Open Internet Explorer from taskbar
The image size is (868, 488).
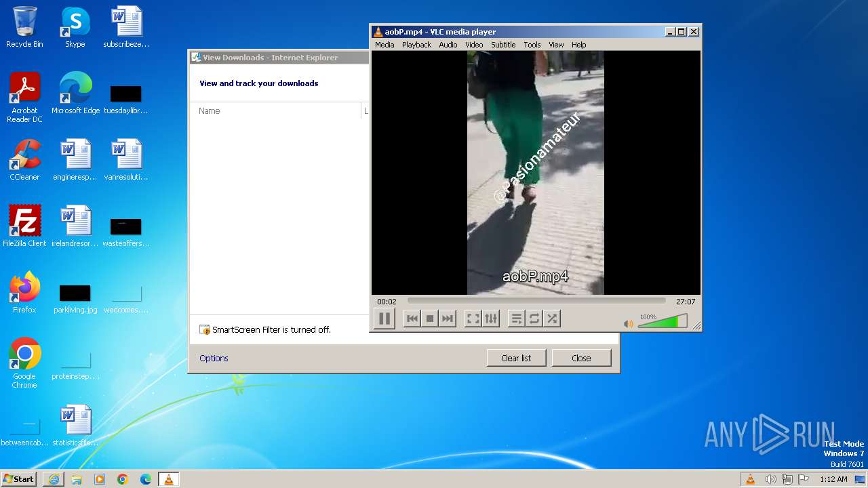point(54,479)
